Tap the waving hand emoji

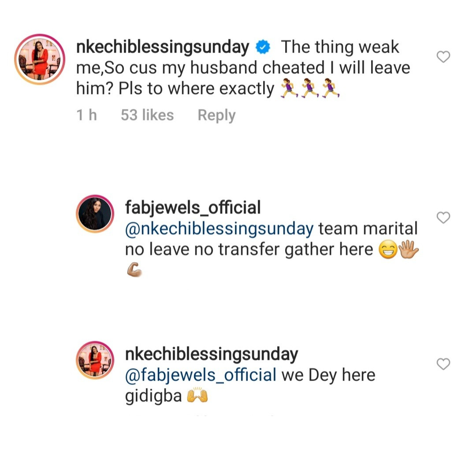pyautogui.click(x=408, y=249)
